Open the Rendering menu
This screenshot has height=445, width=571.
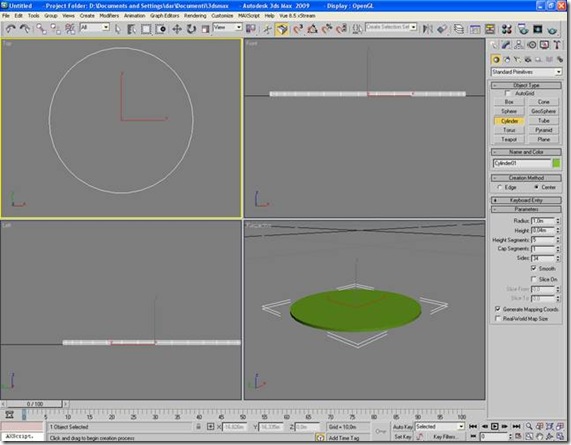tap(195, 16)
